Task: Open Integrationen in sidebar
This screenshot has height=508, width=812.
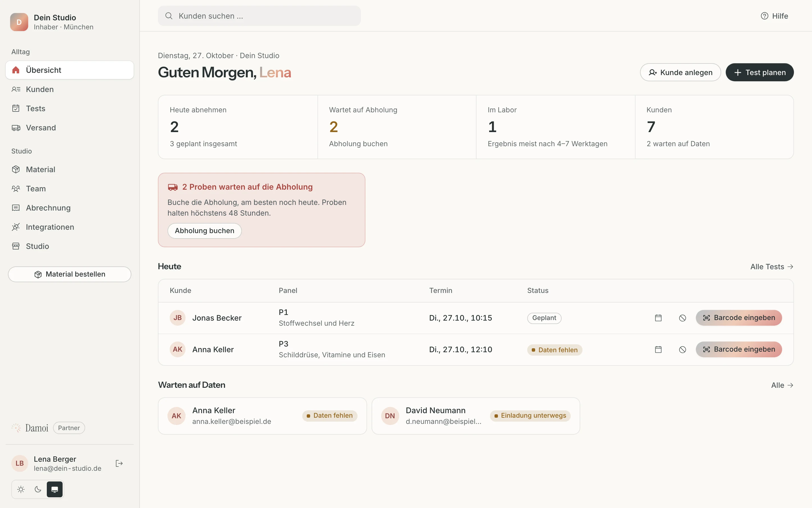Action: coord(69,227)
